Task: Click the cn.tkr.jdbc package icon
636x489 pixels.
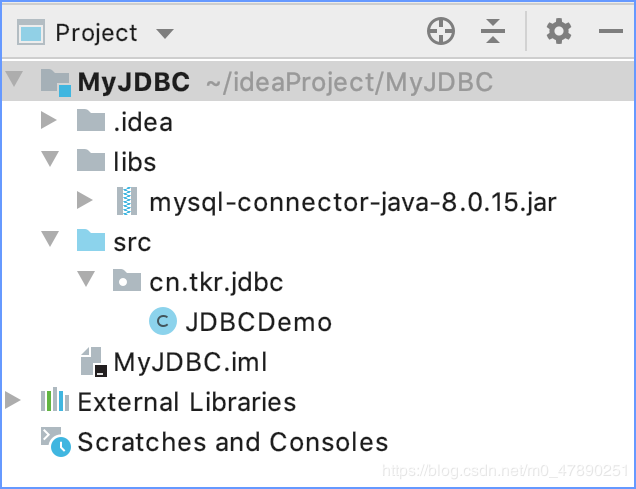Action: [x=126, y=282]
